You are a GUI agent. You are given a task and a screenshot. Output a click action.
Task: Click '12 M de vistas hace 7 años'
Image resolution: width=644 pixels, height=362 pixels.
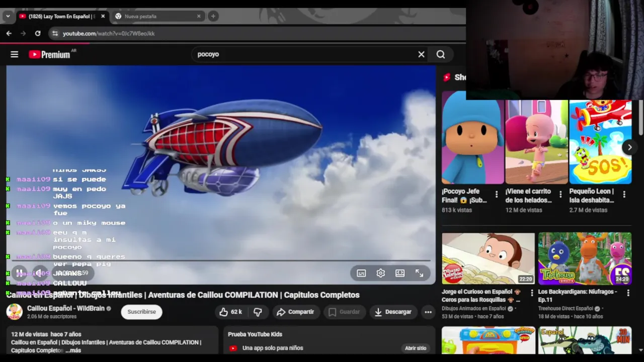[46, 334]
